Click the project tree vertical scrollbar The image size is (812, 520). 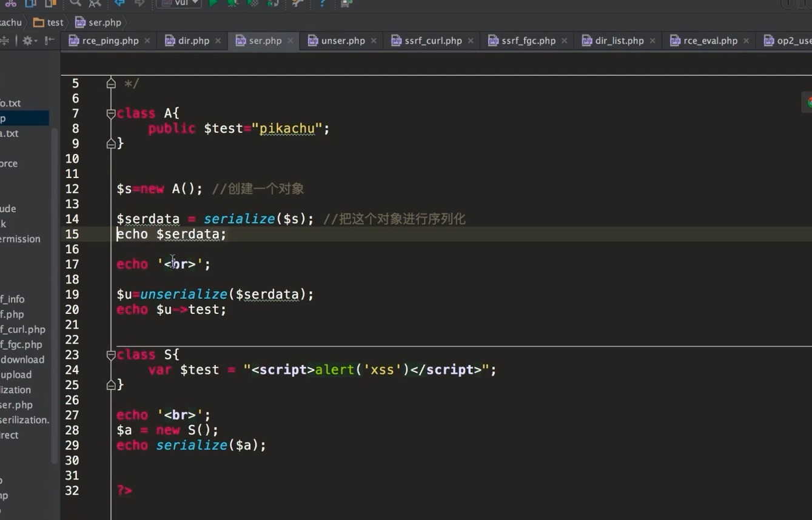pos(55,297)
